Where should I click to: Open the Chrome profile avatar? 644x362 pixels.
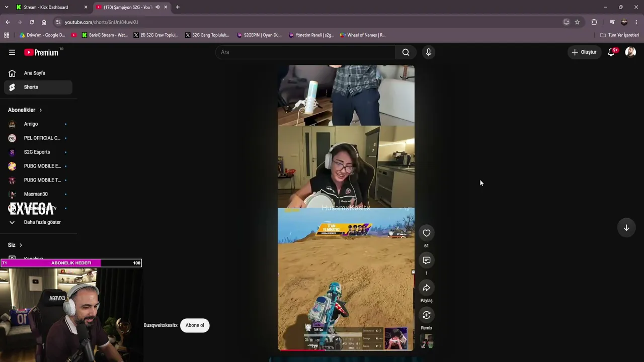tap(624, 22)
